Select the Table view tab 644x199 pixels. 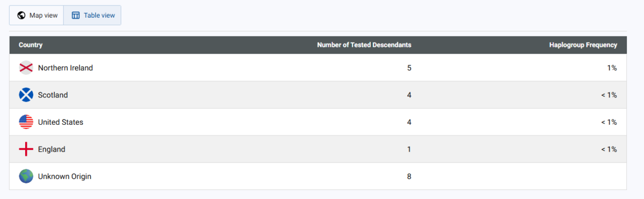click(x=92, y=15)
